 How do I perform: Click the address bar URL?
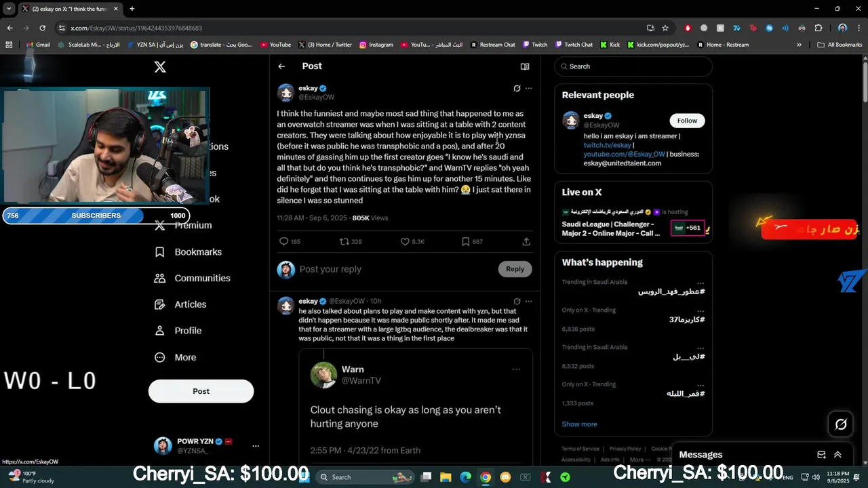click(x=136, y=28)
